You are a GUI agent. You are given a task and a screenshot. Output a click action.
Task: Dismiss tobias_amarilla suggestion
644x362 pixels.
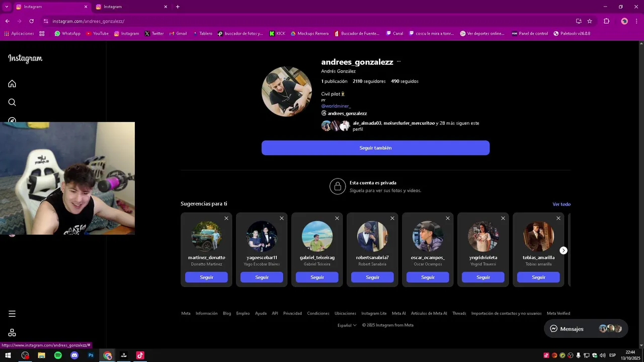click(558, 218)
